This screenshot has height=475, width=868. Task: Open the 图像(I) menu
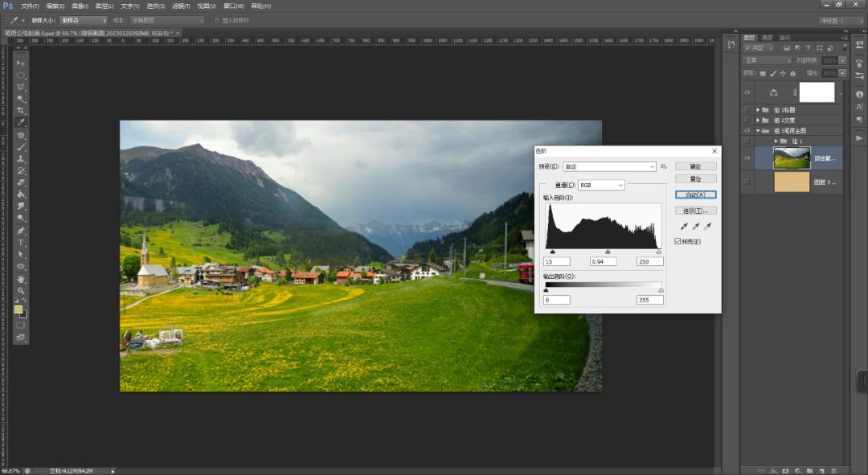[79, 6]
